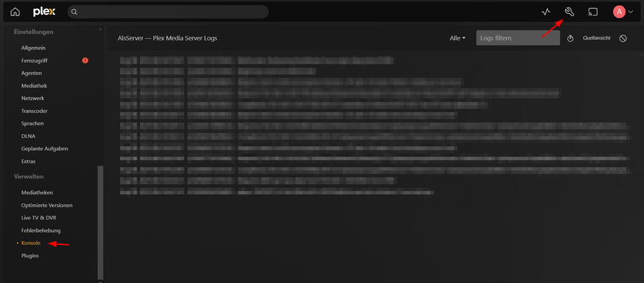Open Geplante Aufgaben settings

45,148
